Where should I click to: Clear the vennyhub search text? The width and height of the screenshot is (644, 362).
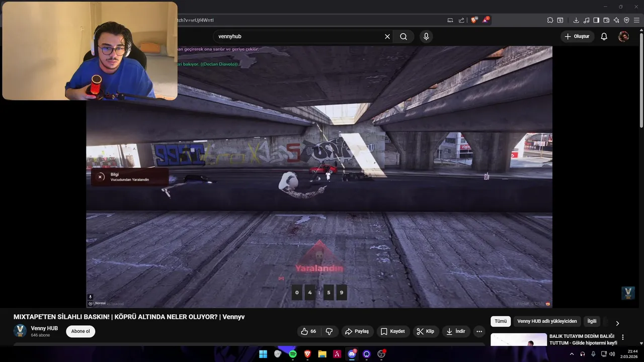(x=387, y=37)
